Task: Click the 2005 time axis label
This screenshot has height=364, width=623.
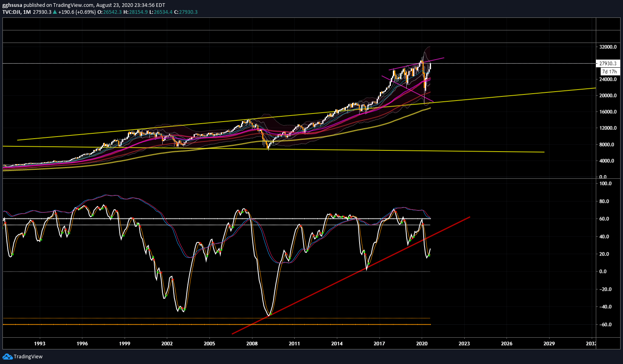Action: pyautogui.click(x=209, y=344)
